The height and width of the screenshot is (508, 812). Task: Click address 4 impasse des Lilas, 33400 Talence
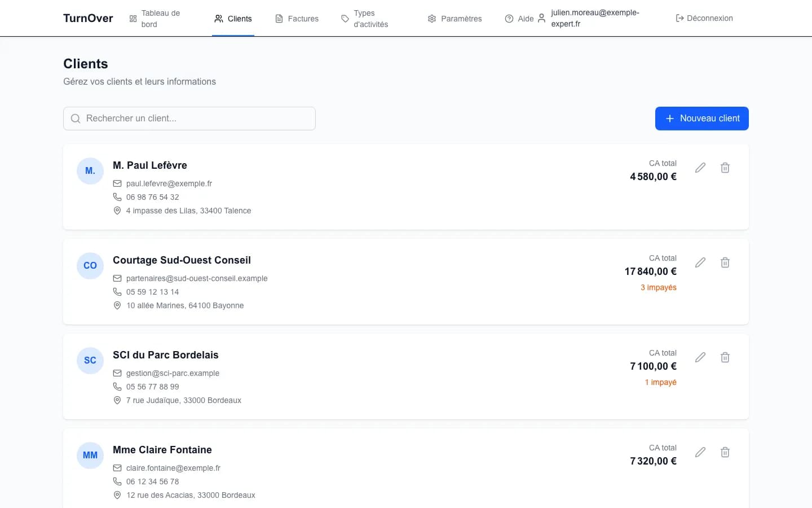pyautogui.click(x=189, y=211)
